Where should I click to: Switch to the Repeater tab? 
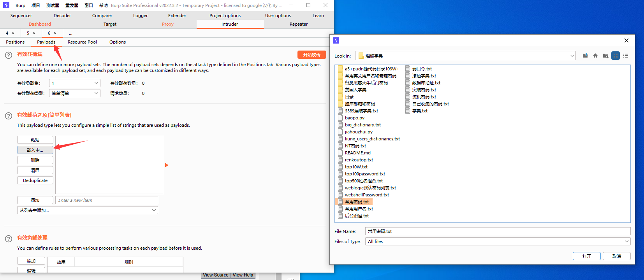(299, 24)
